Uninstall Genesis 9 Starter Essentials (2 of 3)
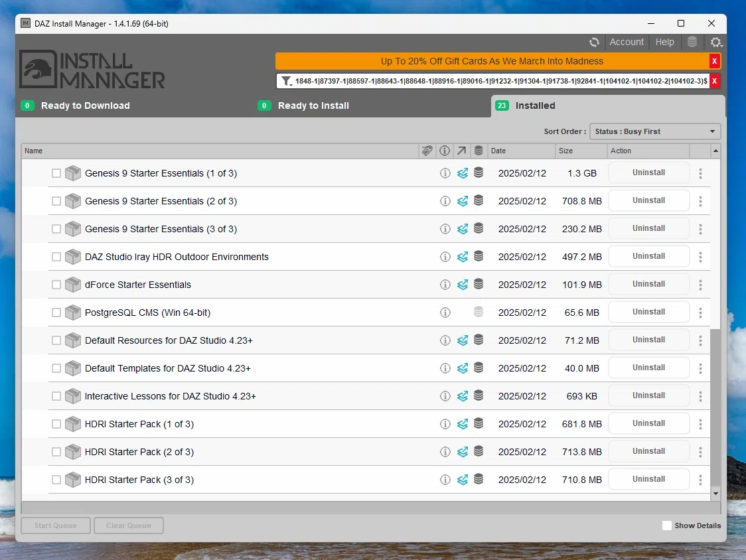746x560 pixels. pos(649,200)
